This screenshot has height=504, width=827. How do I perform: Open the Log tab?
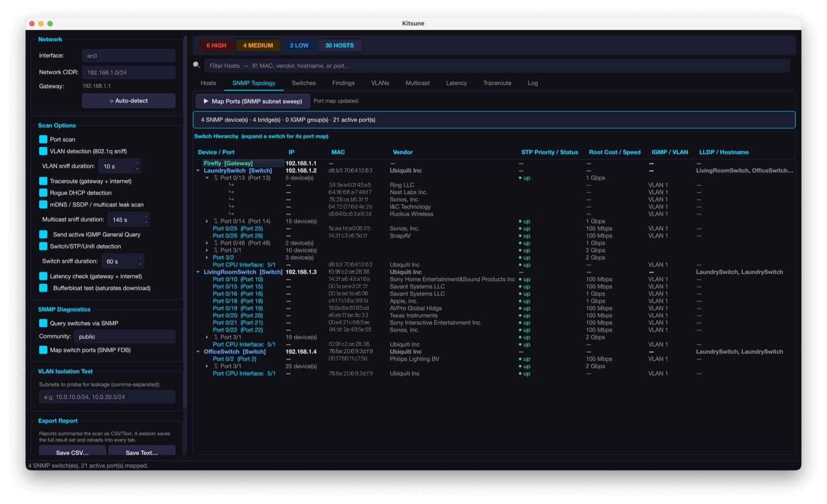tap(533, 83)
